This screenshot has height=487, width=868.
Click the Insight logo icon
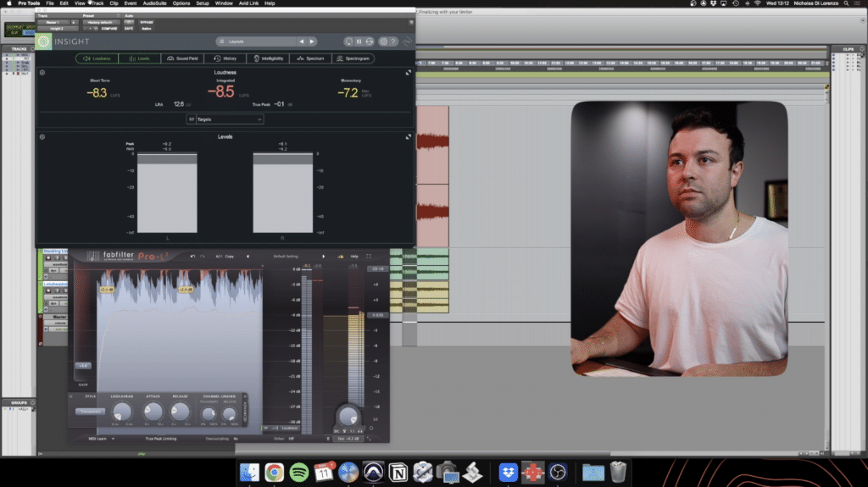pos(43,42)
